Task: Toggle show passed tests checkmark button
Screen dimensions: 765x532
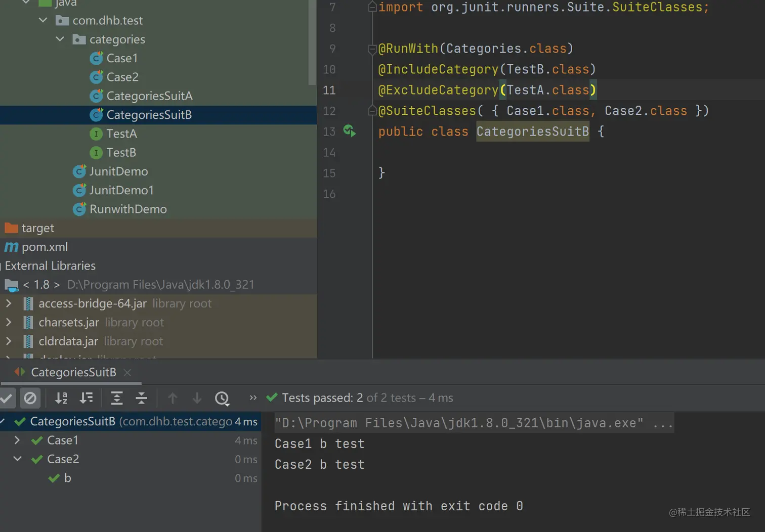Action: point(6,398)
